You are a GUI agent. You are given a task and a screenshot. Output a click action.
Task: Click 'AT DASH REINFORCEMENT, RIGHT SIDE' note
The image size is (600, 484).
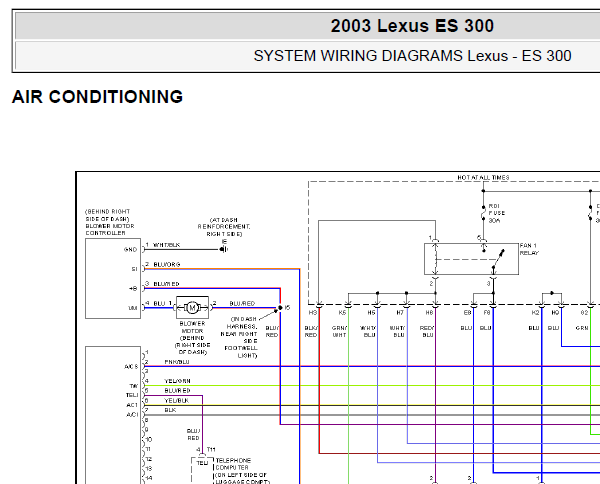(224, 227)
